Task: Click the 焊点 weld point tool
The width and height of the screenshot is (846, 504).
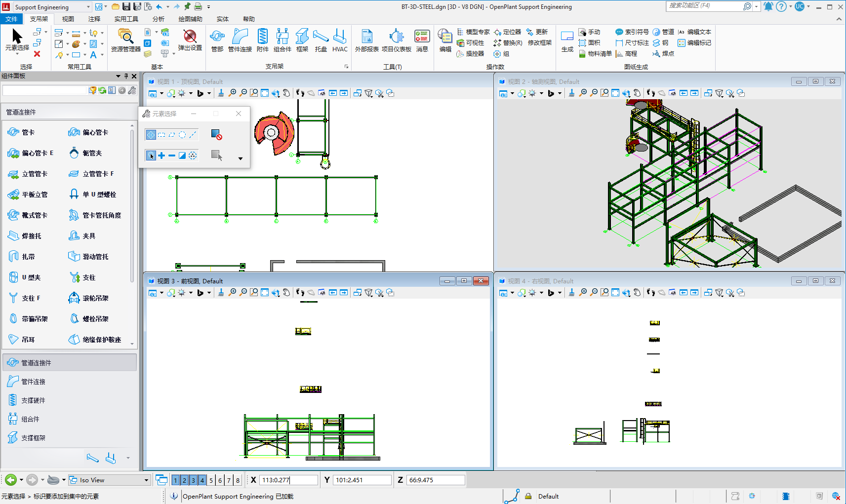Action: (x=663, y=54)
